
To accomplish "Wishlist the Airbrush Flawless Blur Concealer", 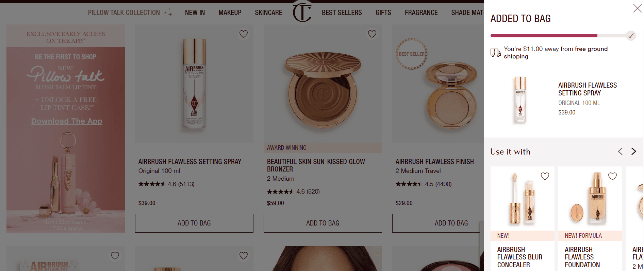I will coord(545,176).
